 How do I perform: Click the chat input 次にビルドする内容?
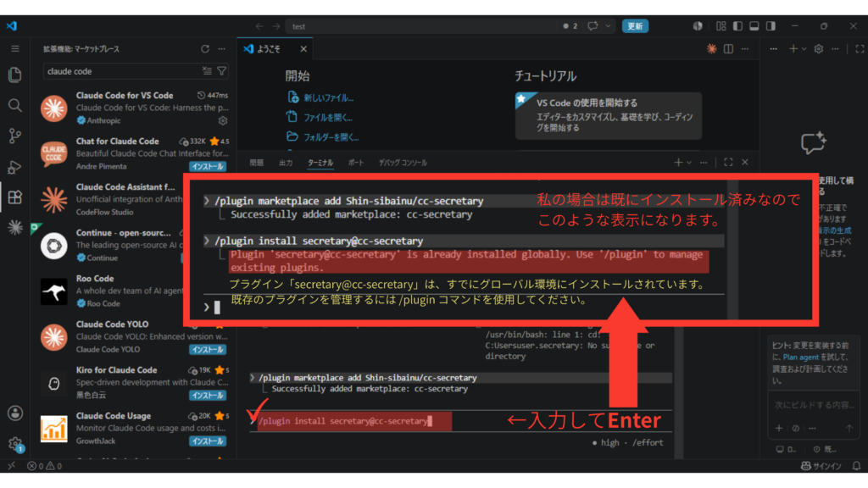(814, 405)
